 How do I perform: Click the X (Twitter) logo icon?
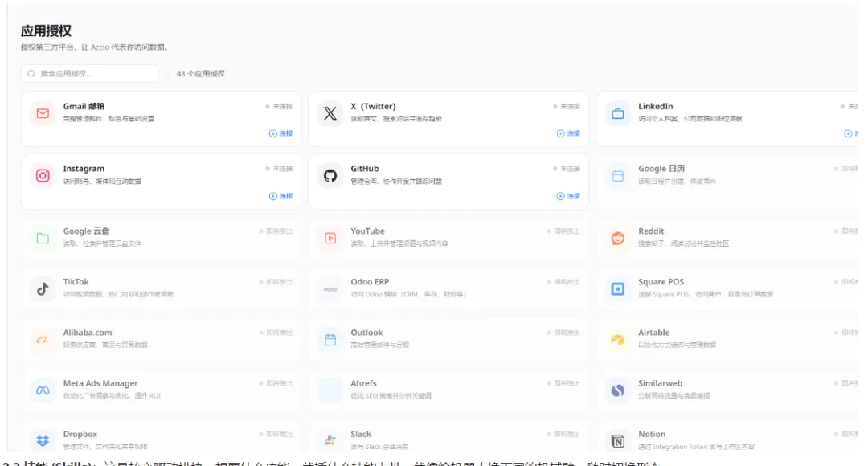coord(330,113)
